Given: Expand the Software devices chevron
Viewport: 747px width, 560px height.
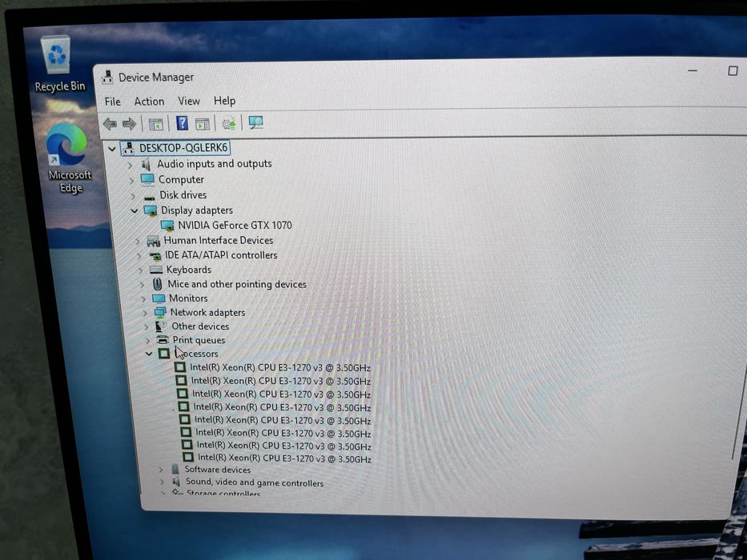Looking at the screenshot, I should 161,470.
